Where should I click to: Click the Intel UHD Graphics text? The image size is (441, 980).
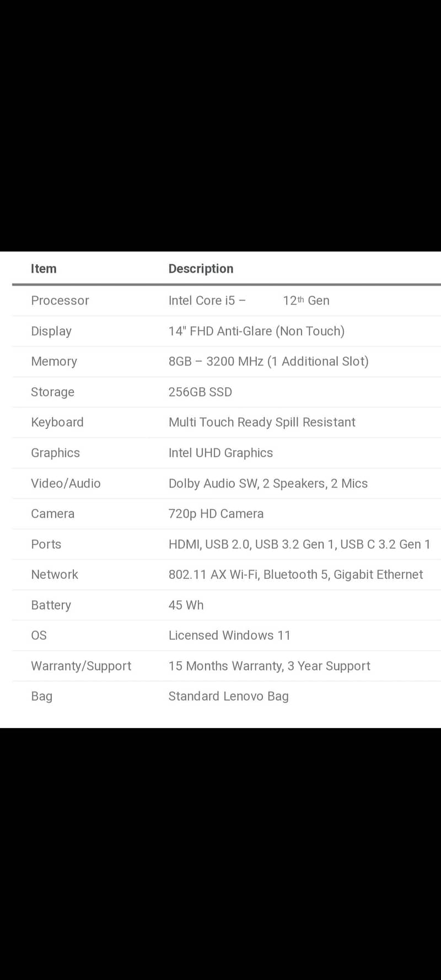220,453
